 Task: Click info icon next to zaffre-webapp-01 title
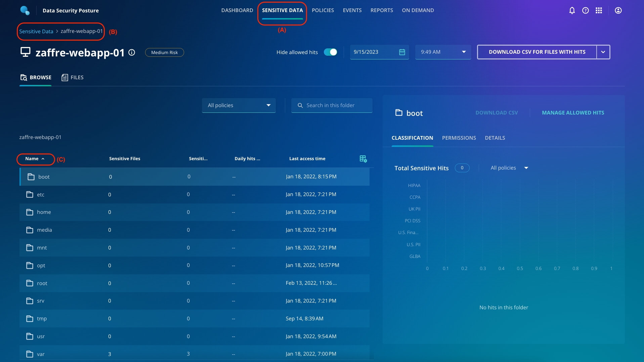coord(132,52)
